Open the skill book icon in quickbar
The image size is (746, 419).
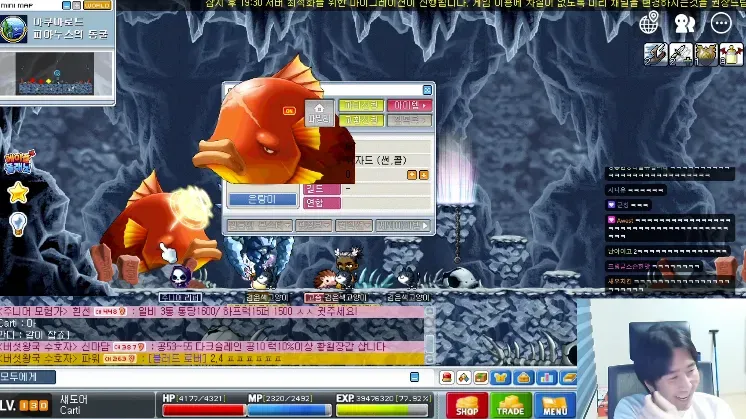click(568, 378)
